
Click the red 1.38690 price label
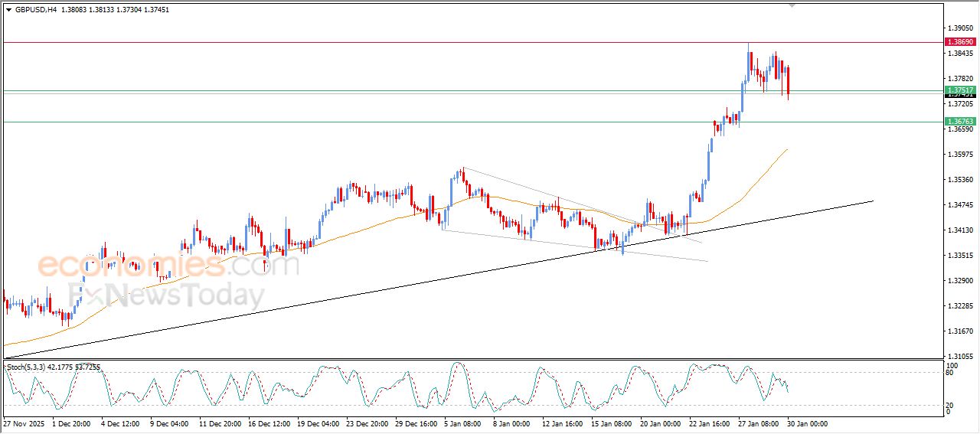tap(959, 41)
